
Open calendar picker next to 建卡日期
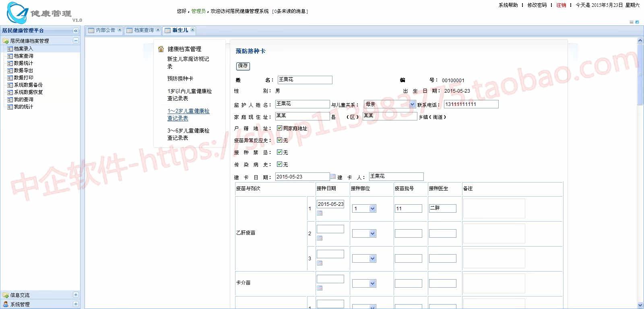pos(333,176)
